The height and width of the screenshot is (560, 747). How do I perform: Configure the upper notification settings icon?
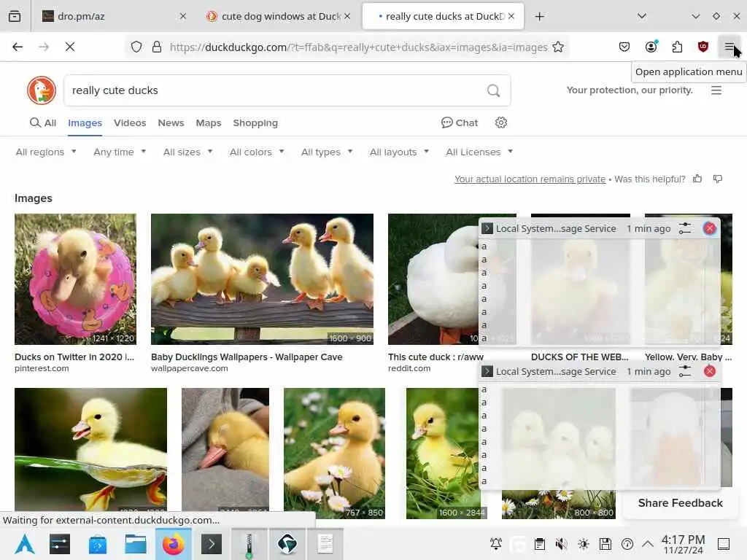tap(684, 228)
